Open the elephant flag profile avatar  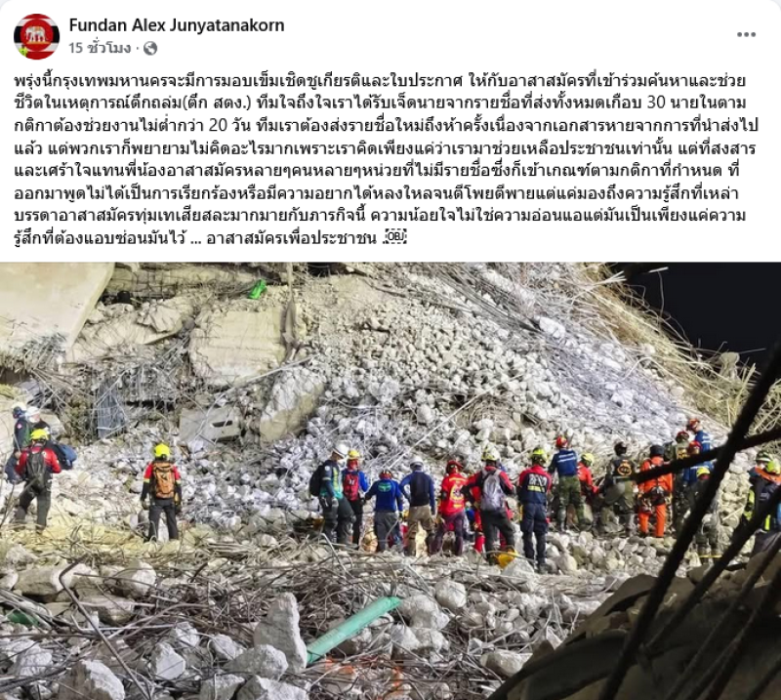[36, 36]
